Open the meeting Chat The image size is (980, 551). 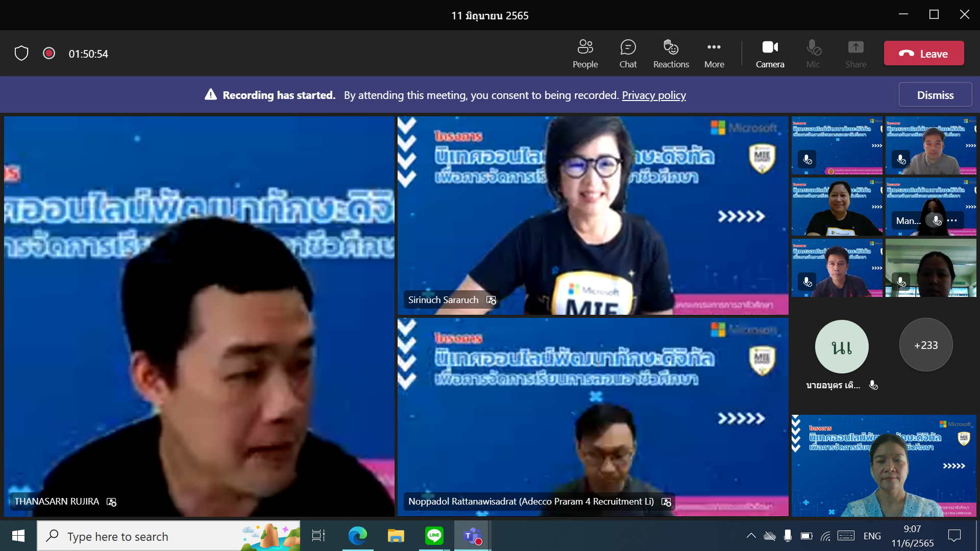628,54
